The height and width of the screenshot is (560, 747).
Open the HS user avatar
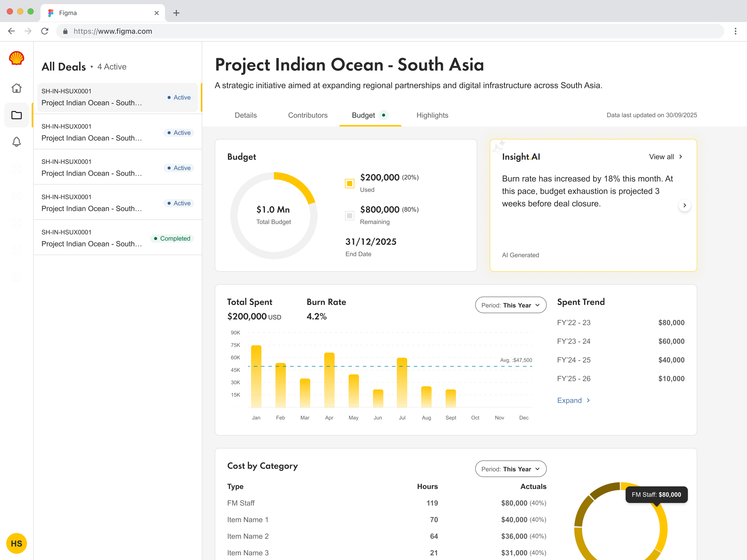point(16,543)
